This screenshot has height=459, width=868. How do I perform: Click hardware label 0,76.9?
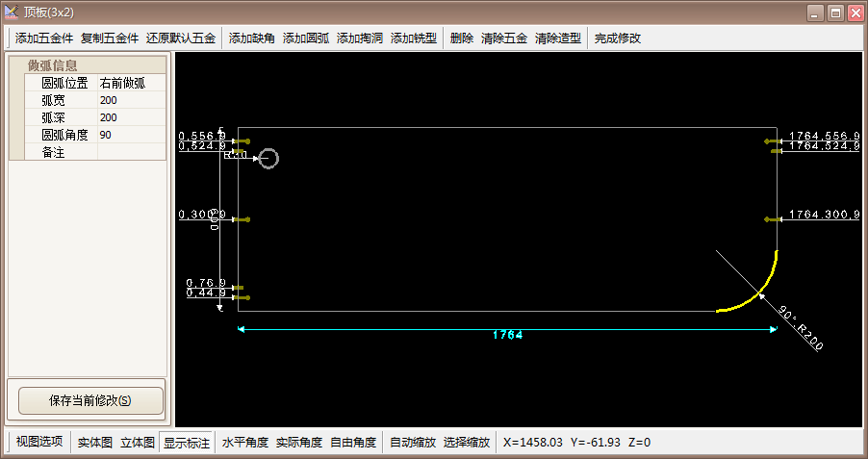click(206, 283)
